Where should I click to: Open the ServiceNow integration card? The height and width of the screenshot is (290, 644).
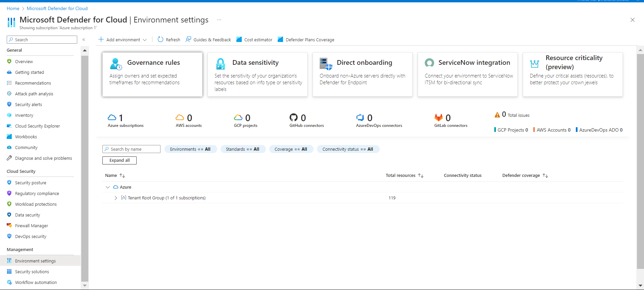coord(468,75)
